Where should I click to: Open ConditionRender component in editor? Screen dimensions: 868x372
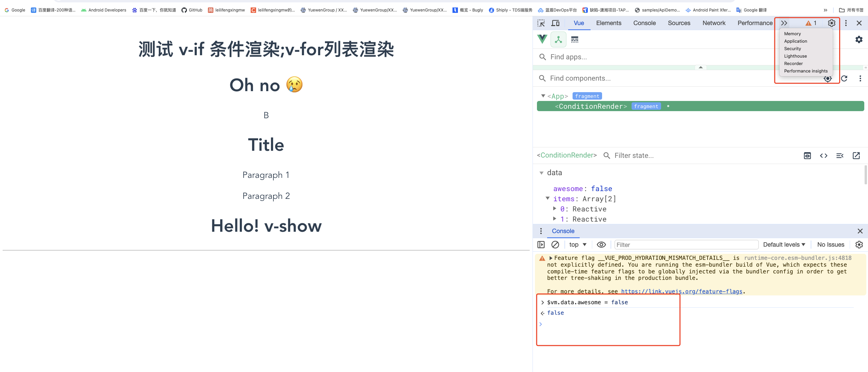tap(856, 156)
